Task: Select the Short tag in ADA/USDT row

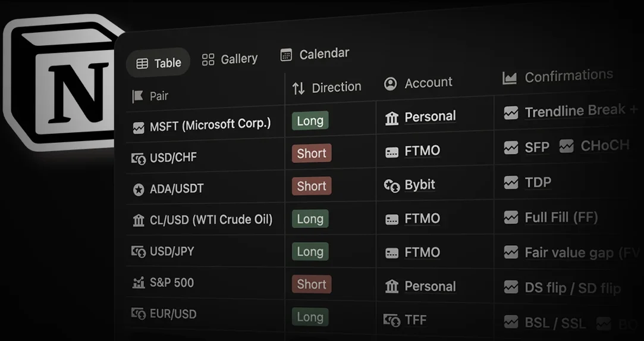Action: (312, 186)
